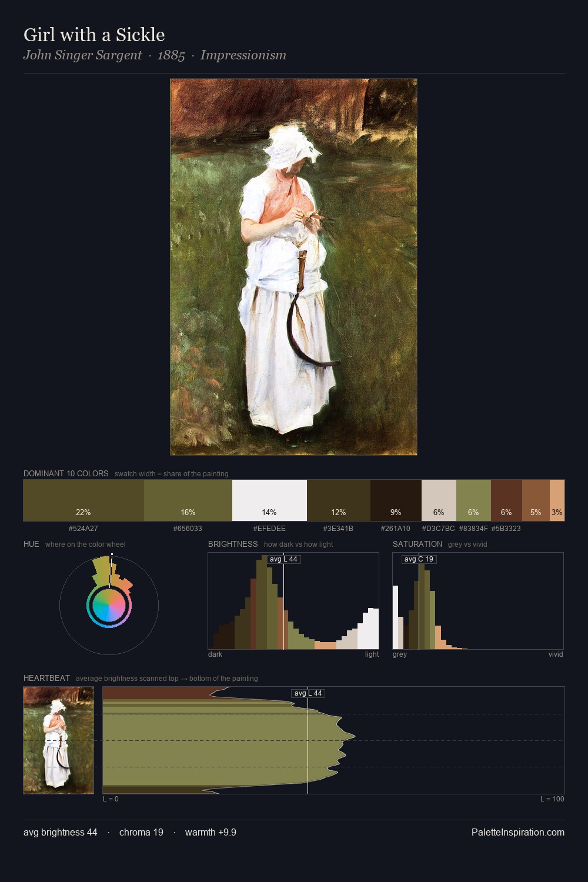Click the title 'Girl with a Sickle'
This screenshot has height=882, width=588.
click(x=94, y=35)
